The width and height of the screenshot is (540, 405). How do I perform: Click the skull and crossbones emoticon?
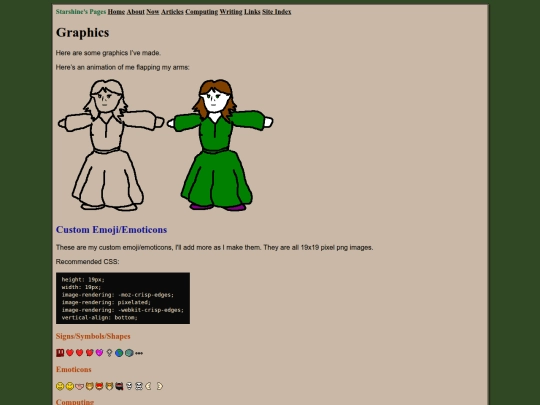(139, 386)
